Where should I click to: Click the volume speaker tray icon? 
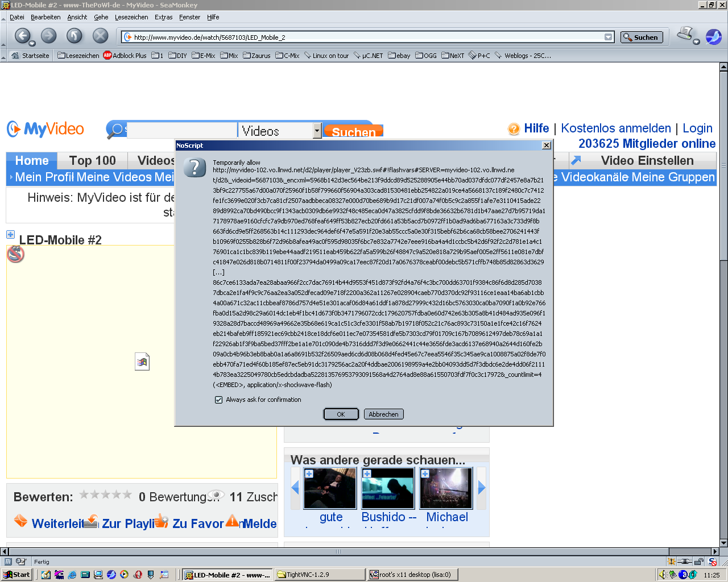[663, 575]
